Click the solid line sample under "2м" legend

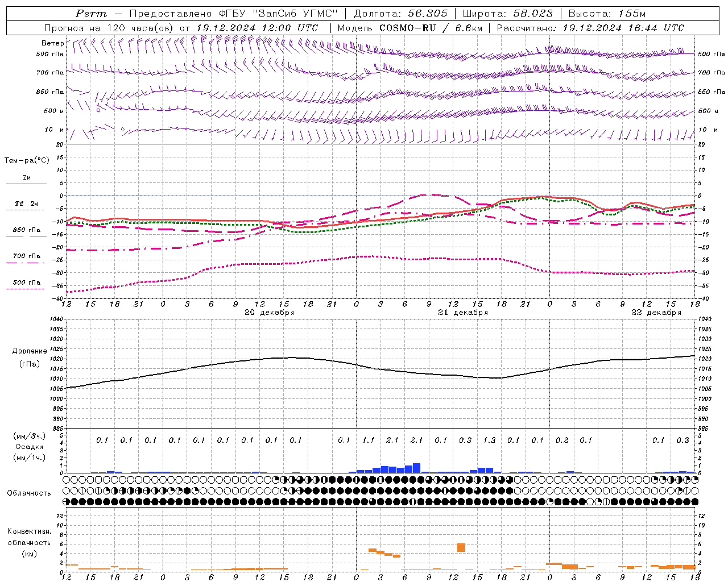(x=26, y=184)
